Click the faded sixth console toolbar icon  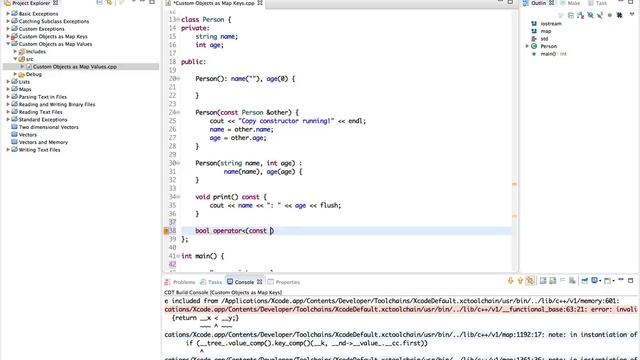(562, 281)
